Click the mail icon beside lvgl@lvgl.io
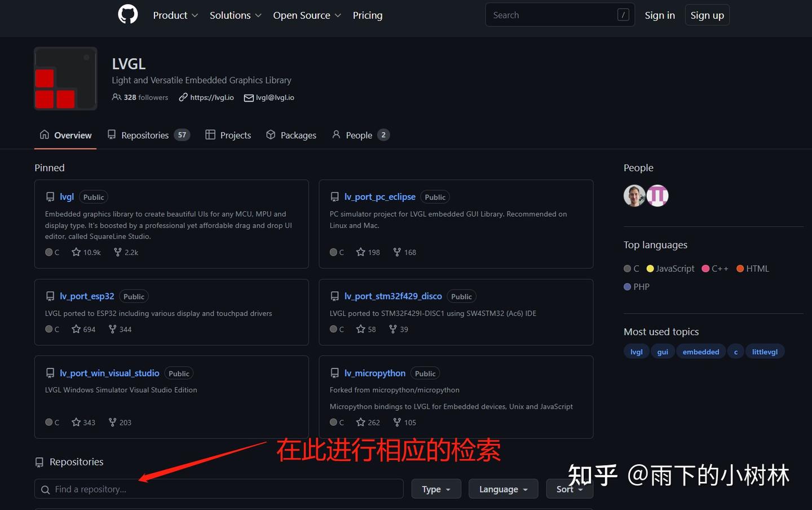Viewport: 812px width, 510px height. [249, 98]
